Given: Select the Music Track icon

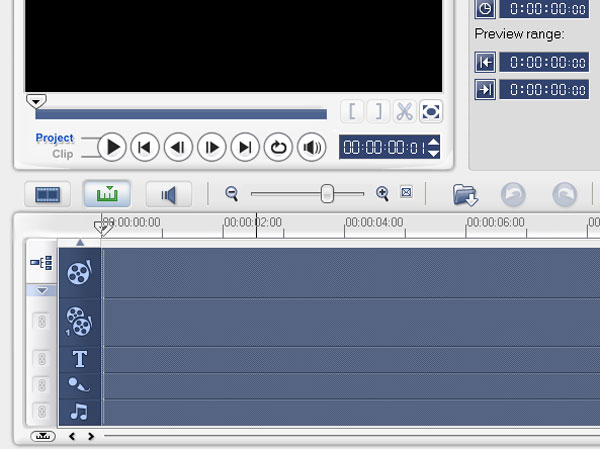Looking at the screenshot, I should (80, 412).
